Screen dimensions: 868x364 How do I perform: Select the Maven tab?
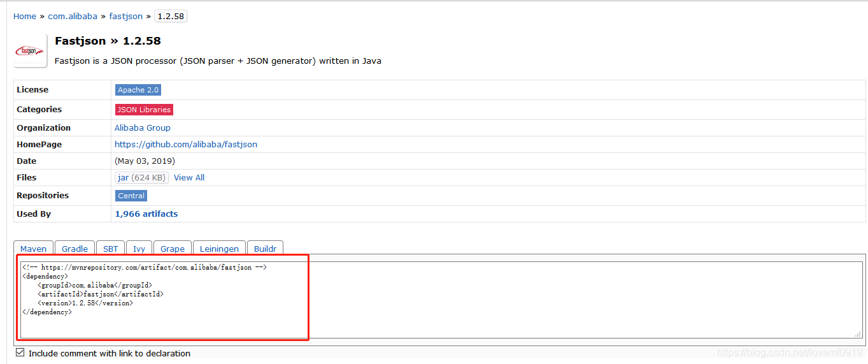[x=34, y=248]
